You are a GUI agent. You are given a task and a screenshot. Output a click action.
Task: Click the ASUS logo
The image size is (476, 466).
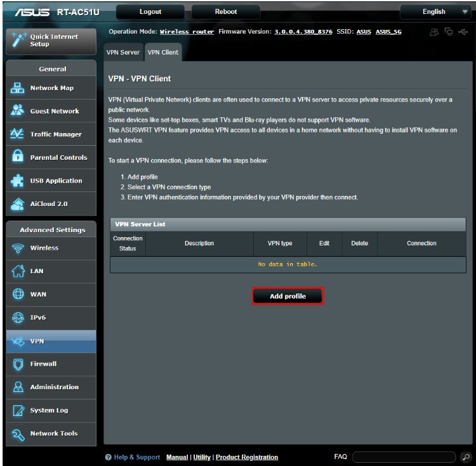pyautogui.click(x=32, y=12)
